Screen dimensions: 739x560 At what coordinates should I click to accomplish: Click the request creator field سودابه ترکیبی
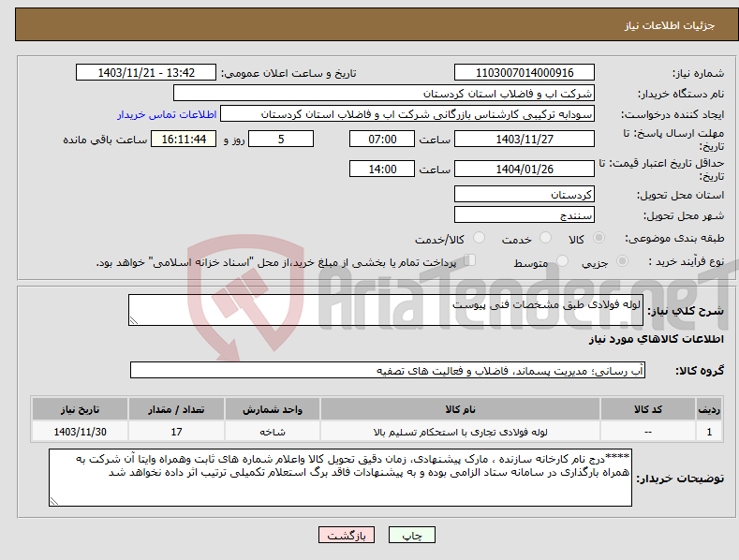[x=407, y=114]
